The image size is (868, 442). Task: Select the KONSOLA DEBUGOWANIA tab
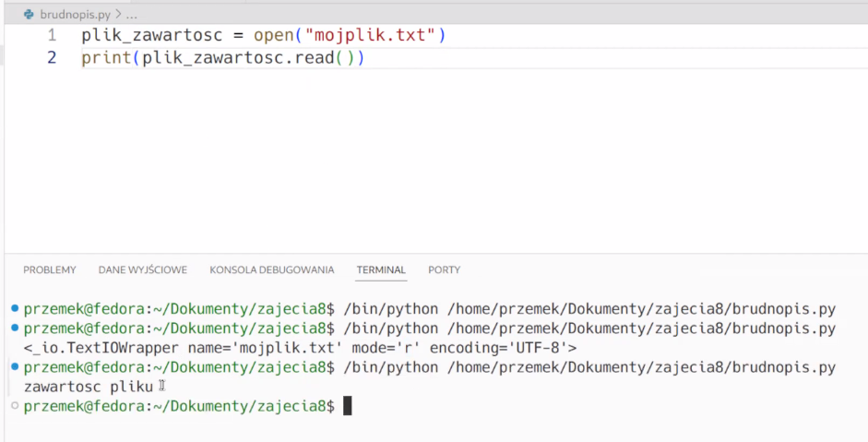272,269
